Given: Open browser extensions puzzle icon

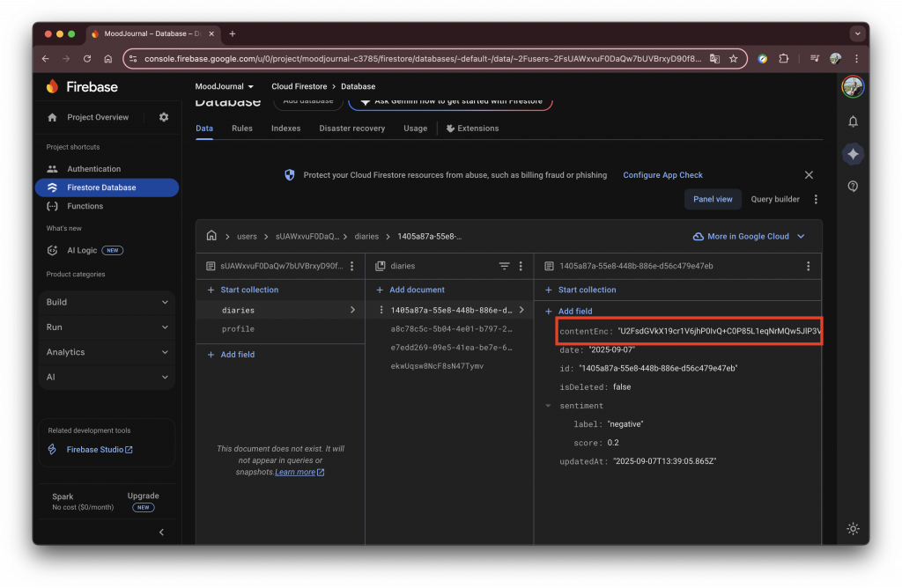Looking at the screenshot, I should (x=783, y=59).
